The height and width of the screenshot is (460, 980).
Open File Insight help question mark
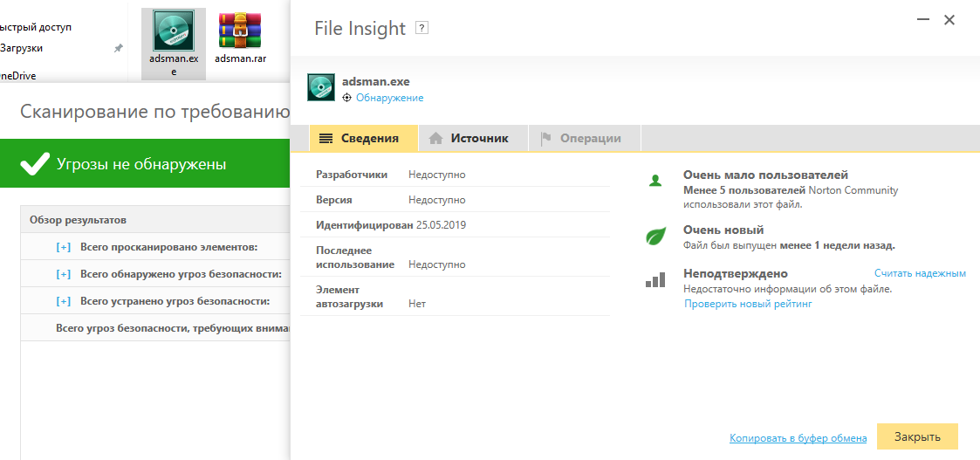point(421,28)
